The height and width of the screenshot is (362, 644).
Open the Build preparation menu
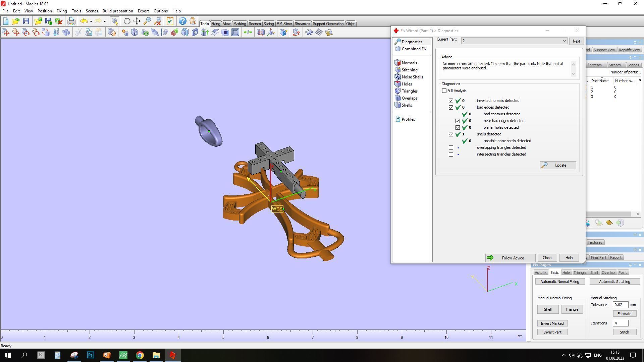(x=117, y=11)
